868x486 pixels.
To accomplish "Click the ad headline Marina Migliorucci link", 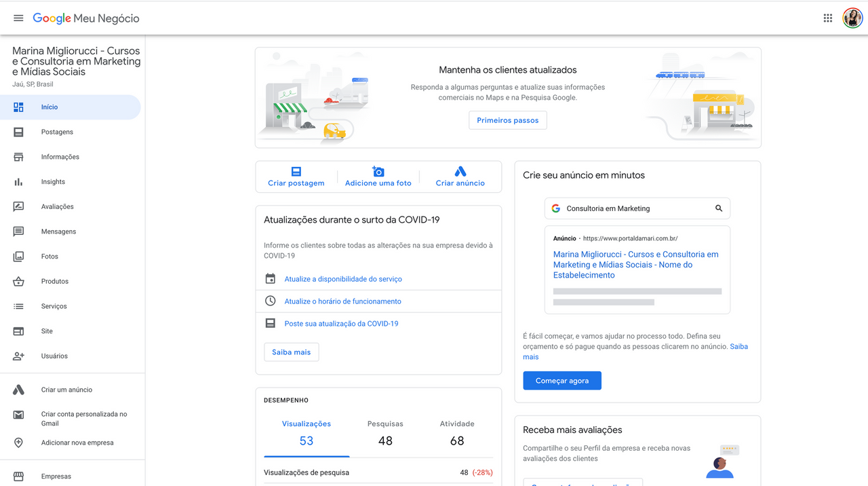I will click(636, 265).
